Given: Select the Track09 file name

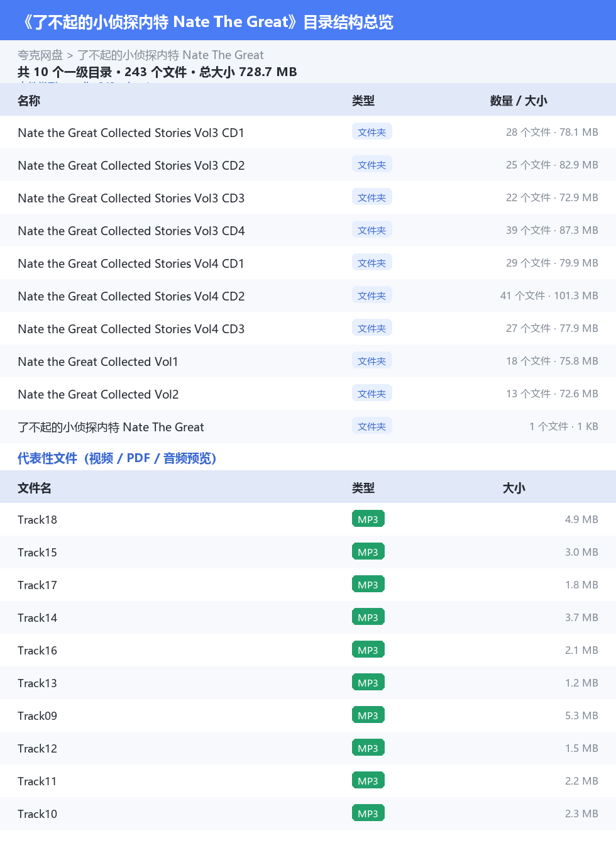Looking at the screenshot, I should [x=37, y=716].
